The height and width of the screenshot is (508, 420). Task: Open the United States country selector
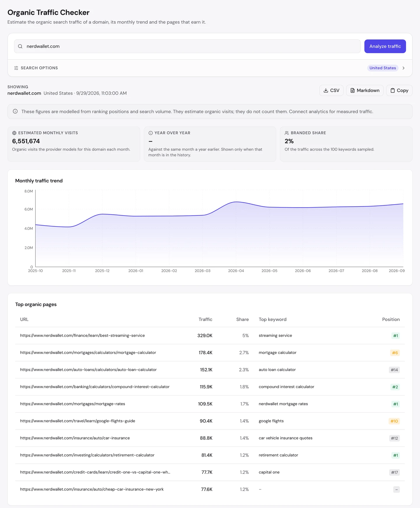383,68
